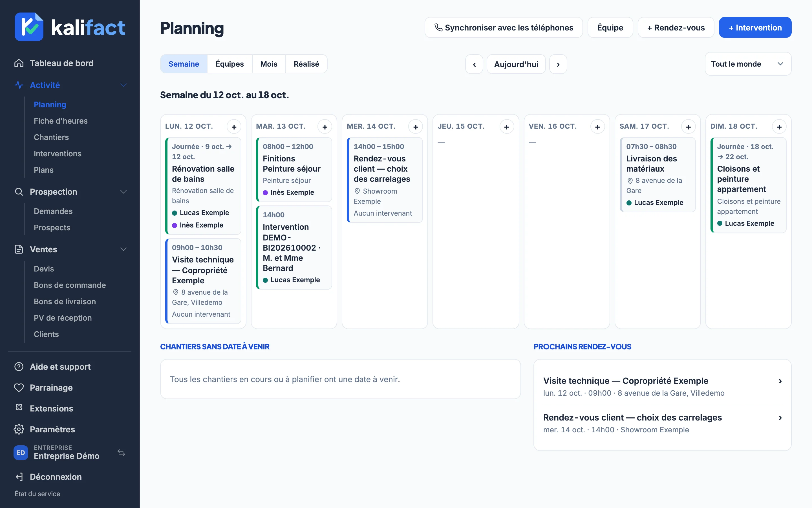Switch to the Semaine tab
812x508 pixels.
point(184,64)
